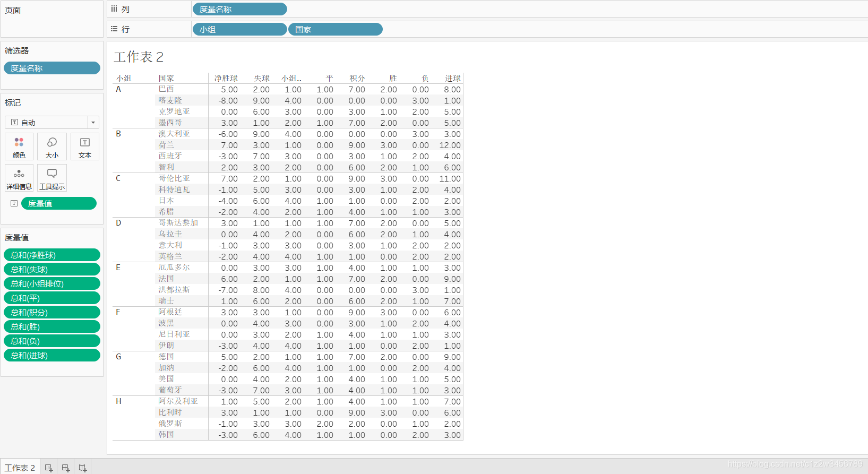The width and height of the screenshot is (868, 474).
Task: Click the 进球 column header
Action: [453, 78]
